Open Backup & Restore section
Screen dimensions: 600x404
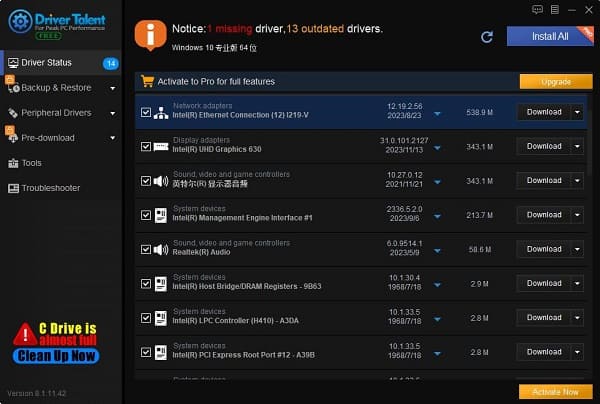tap(61, 88)
